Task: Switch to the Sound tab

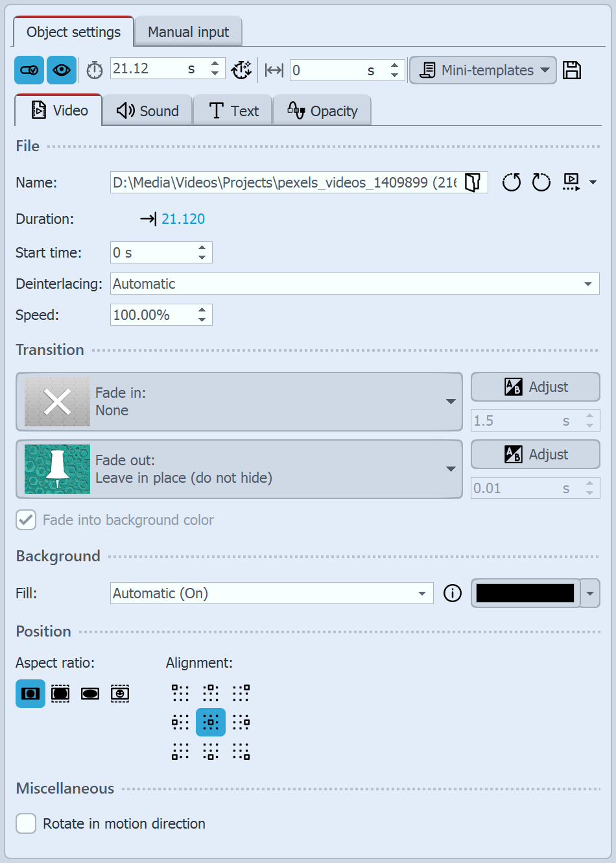Action: (147, 110)
